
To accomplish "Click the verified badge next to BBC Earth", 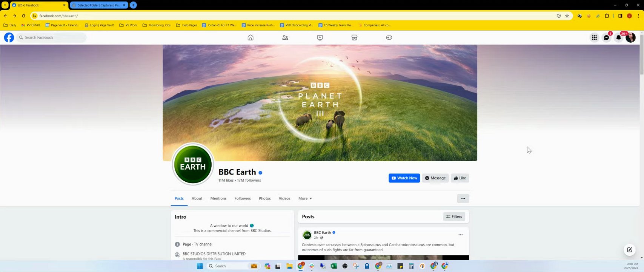I will pos(260,173).
